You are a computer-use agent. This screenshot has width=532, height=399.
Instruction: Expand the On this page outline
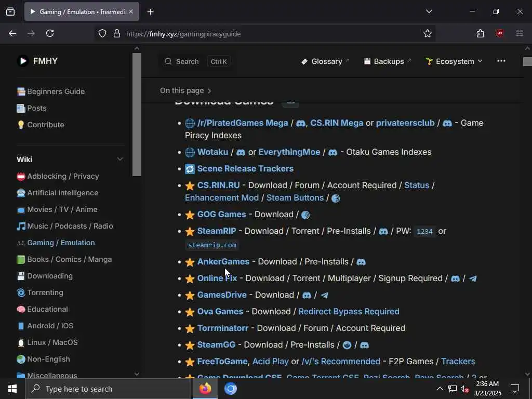point(185,90)
